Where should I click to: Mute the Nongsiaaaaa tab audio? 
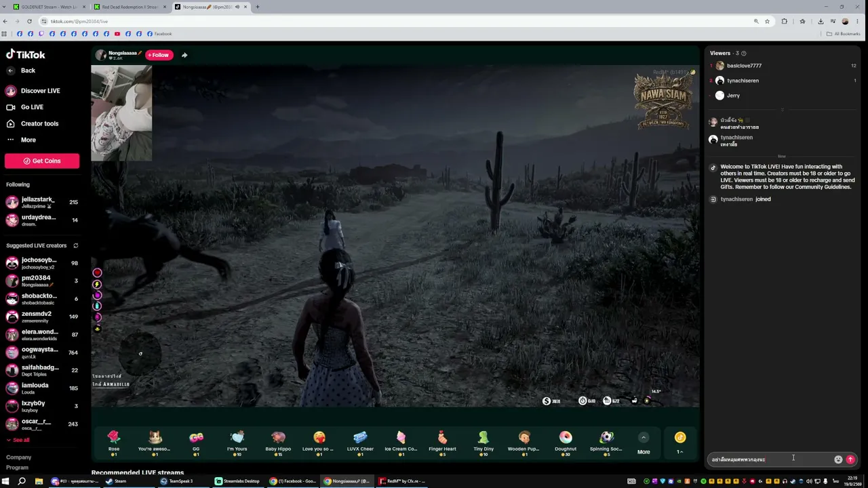point(237,7)
